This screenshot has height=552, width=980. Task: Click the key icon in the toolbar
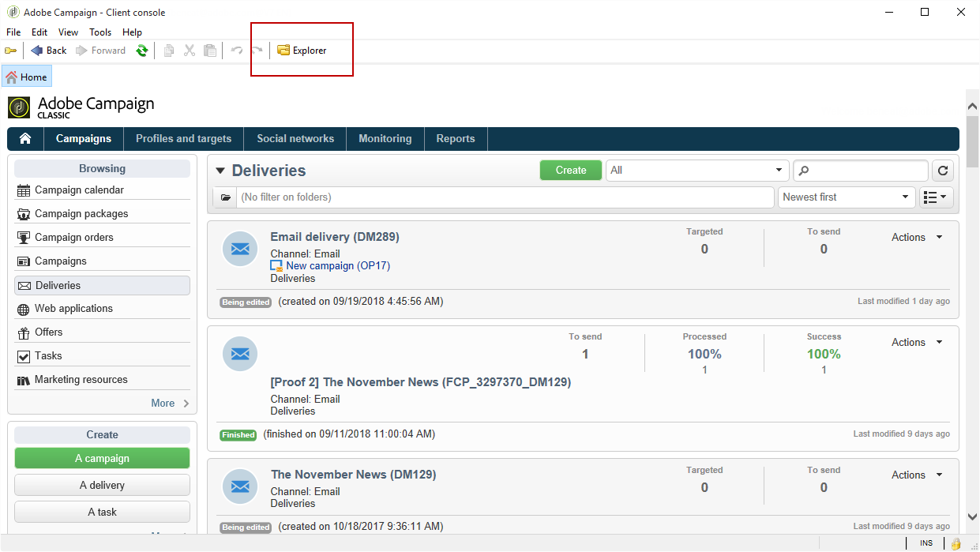tap(10, 51)
